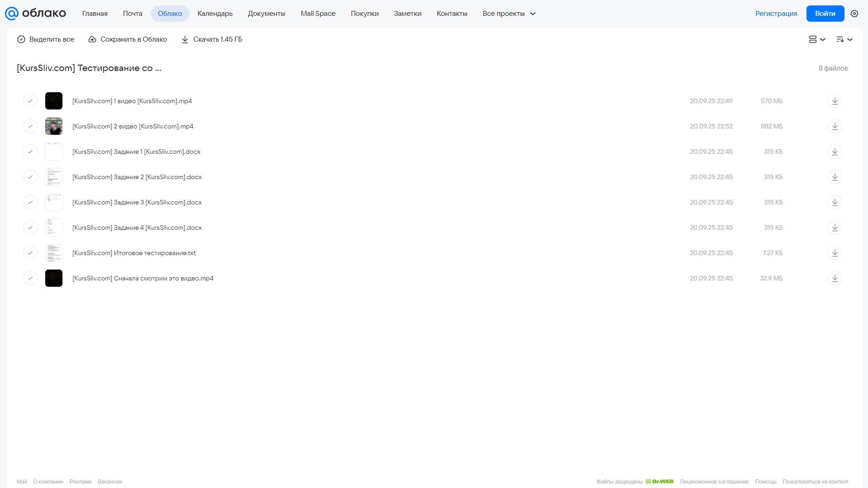Click the Mail.ru Облако logo
The height and width of the screenshot is (488, 868).
tap(35, 14)
